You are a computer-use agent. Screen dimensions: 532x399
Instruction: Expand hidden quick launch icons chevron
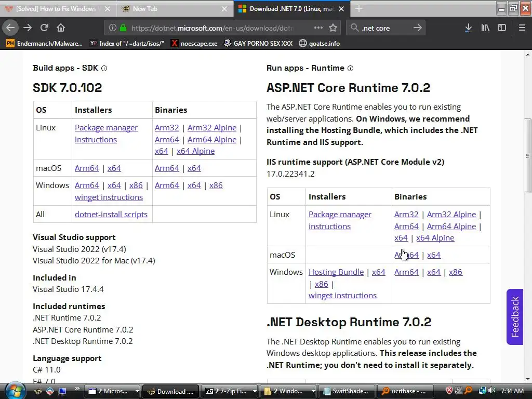coord(77,389)
